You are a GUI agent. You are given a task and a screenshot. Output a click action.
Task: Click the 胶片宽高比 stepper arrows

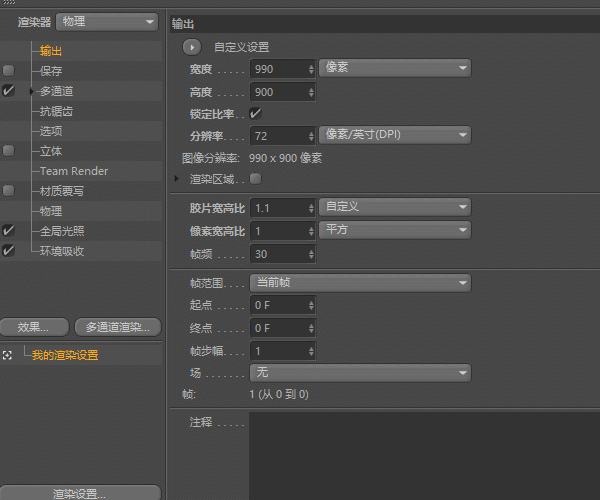311,208
